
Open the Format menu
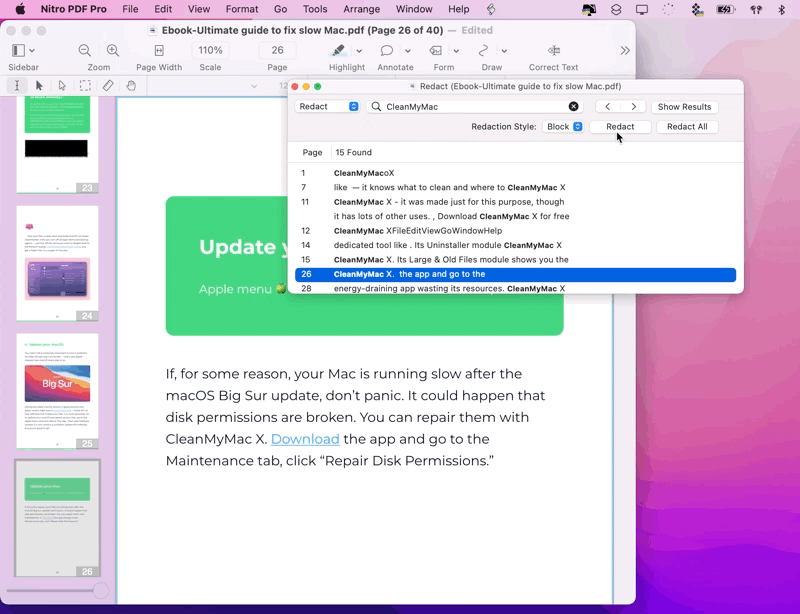[x=242, y=9]
